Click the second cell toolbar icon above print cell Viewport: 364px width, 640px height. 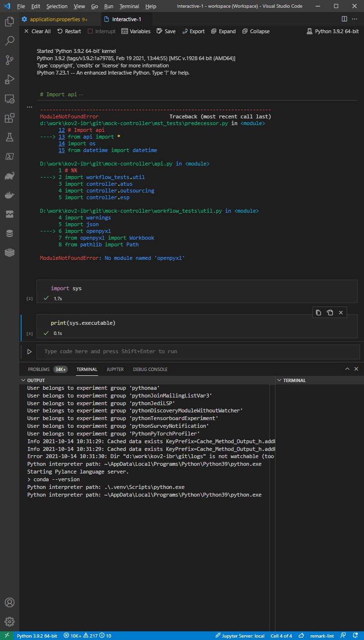point(330,312)
